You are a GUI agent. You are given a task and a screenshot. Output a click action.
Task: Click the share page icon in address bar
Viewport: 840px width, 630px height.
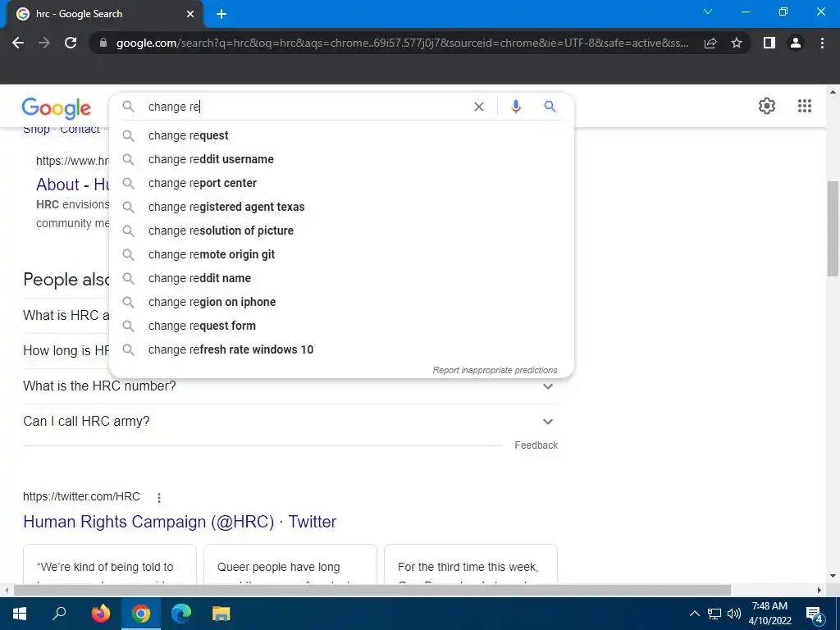pyautogui.click(x=710, y=43)
